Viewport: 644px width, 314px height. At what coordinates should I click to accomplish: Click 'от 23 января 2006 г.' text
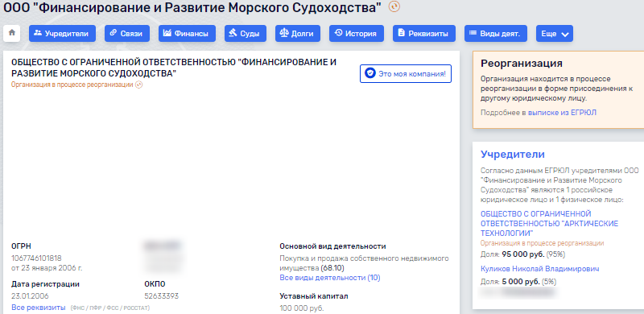pos(47,268)
